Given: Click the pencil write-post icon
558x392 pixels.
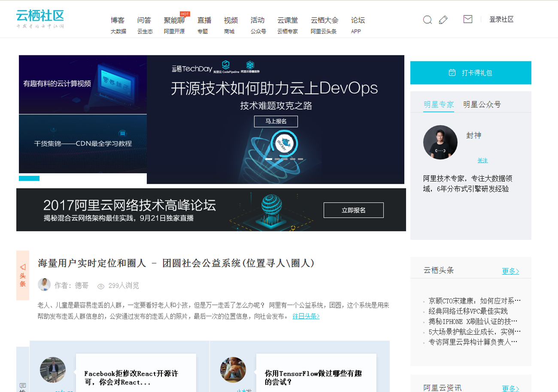Looking at the screenshot, I should 443,20.
